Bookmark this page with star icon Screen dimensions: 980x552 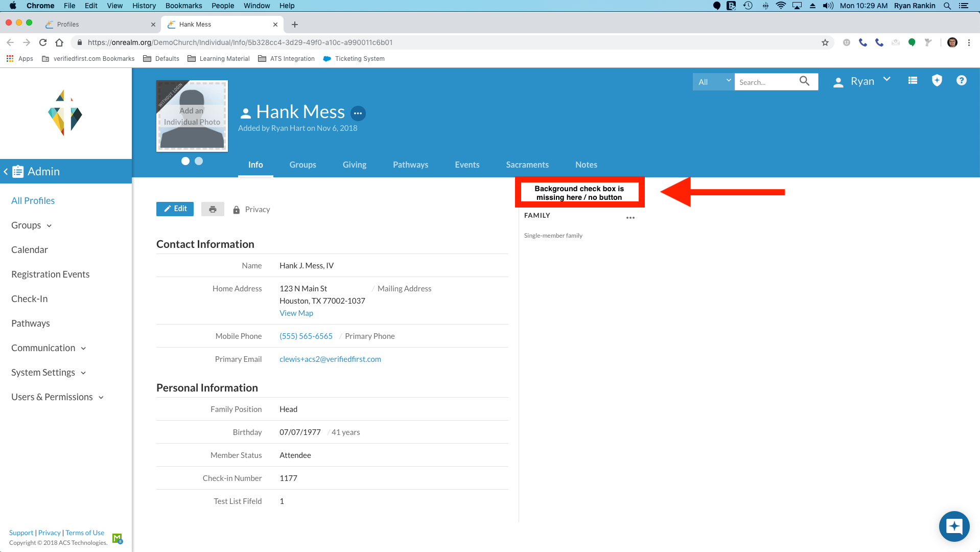tap(825, 42)
